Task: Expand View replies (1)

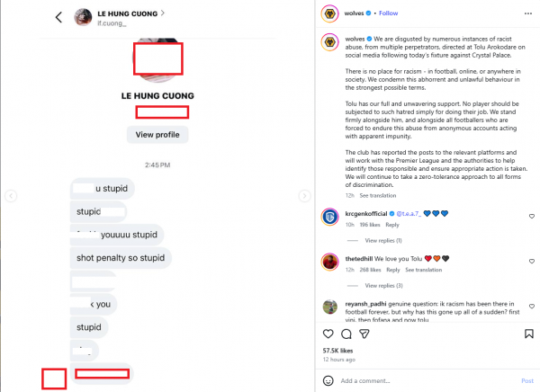Action: pos(383,241)
